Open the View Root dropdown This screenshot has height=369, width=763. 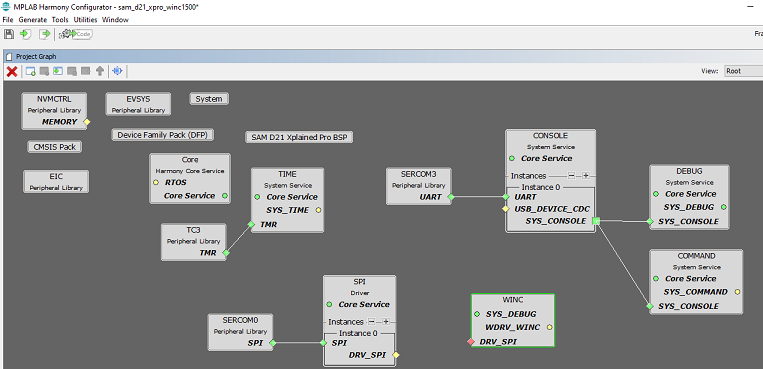coord(743,71)
